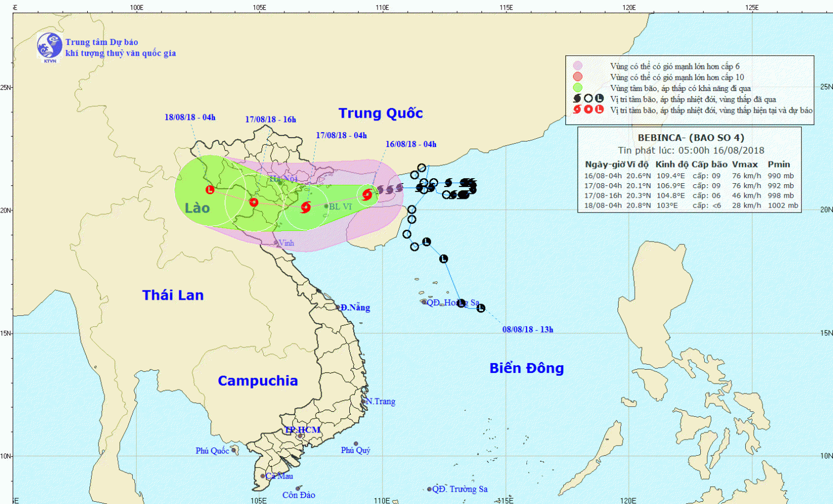Click the '20.8°N' latitude cell
The image size is (833, 504).
coord(639,205)
